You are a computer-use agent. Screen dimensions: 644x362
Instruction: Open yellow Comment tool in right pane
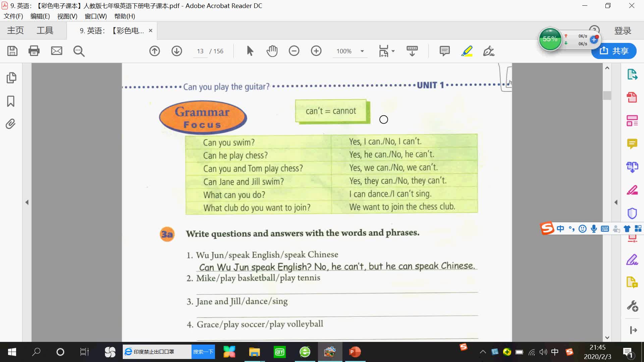632,144
